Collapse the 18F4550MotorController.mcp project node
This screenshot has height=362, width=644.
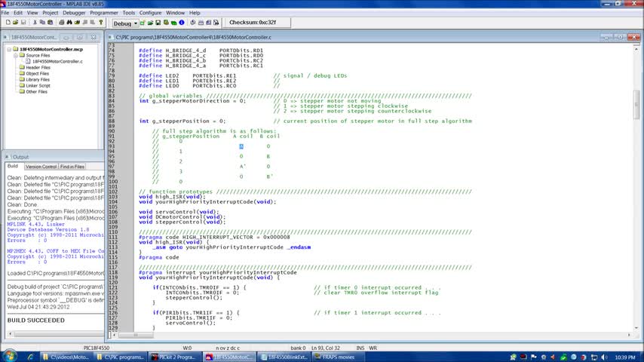[9, 49]
